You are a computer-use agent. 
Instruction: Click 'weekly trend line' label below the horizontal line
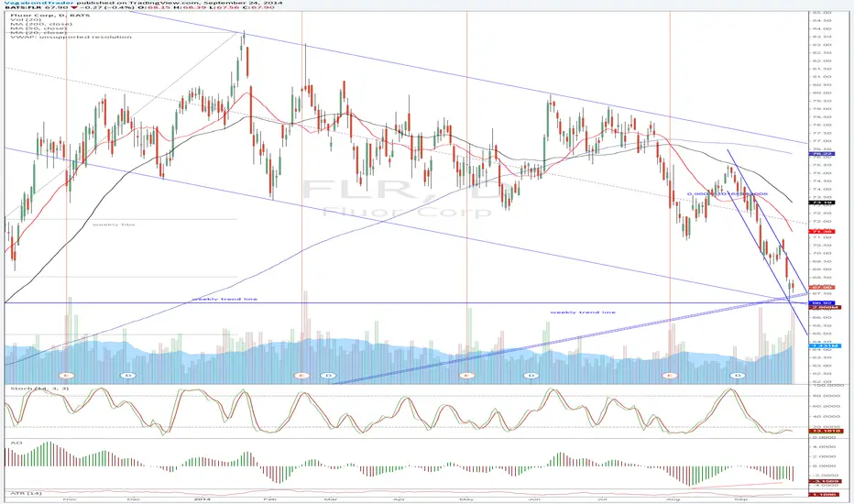(x=583, y=312)
